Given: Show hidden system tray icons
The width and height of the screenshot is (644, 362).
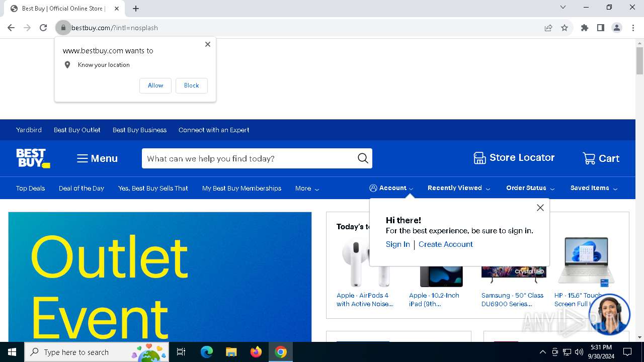Looking at the screenshot, I should point(542,352).
